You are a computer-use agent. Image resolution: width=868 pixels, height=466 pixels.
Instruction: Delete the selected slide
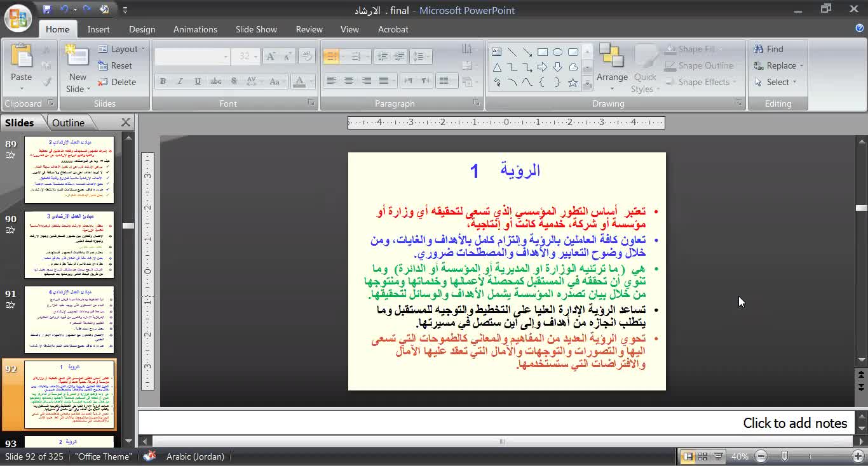(117, 82)
